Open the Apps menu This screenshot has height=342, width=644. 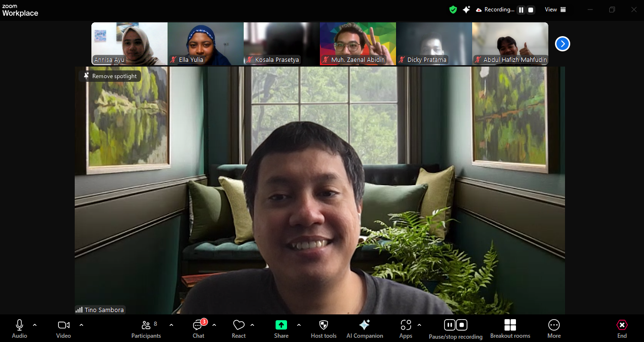point(406,329)
